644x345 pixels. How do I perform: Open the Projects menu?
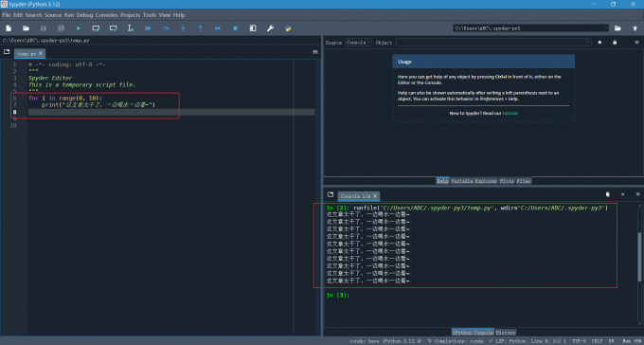pyautogui.click(x=130, y=15)
